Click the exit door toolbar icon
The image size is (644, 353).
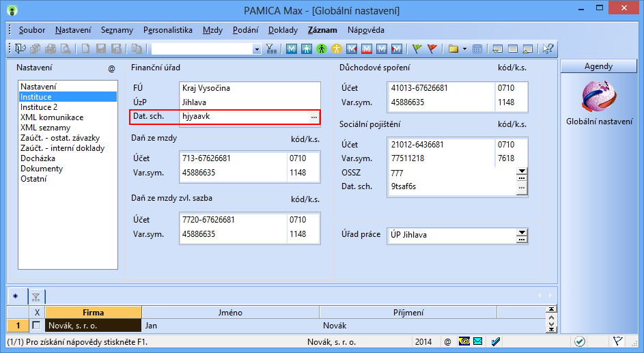(x=20, y=49)
